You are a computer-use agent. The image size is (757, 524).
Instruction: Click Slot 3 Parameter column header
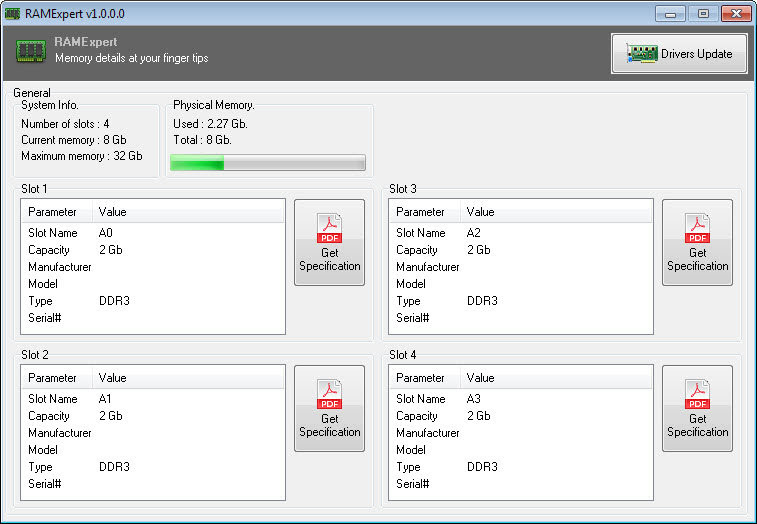coord(425,212)
